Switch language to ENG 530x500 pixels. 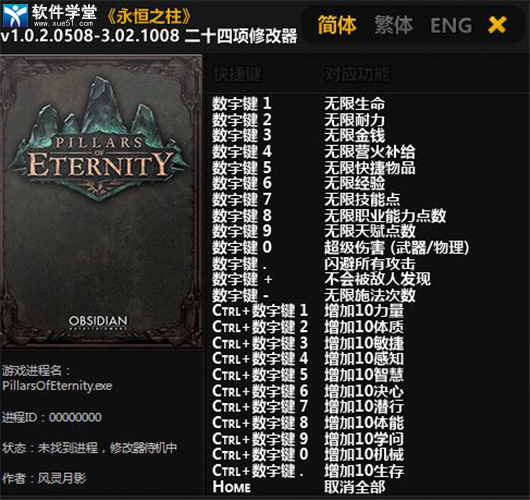pyautogui.click(x=451, y=26)
